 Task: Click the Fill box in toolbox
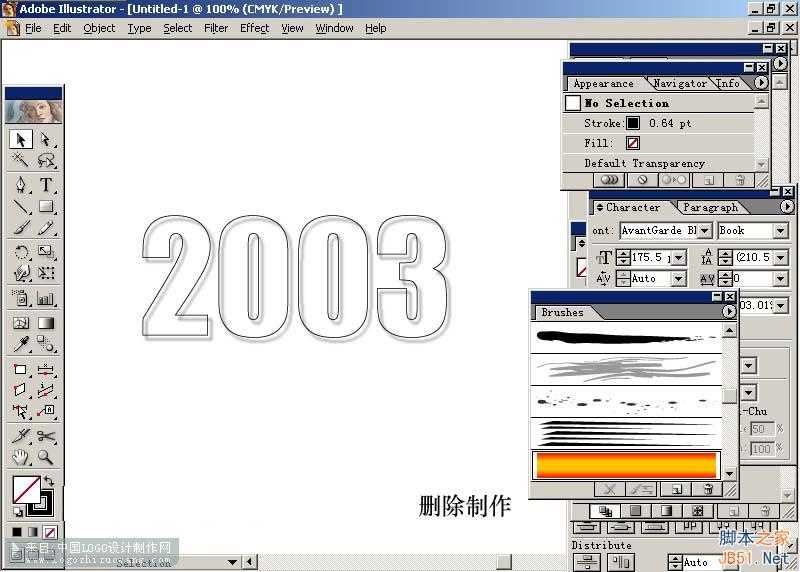26,490
